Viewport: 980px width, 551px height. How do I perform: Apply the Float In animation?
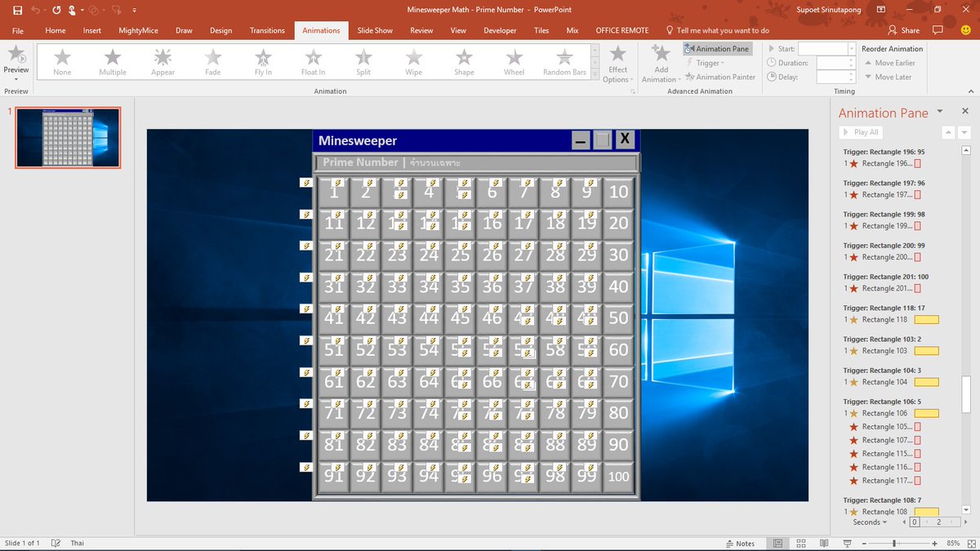(x=314, y=62)
